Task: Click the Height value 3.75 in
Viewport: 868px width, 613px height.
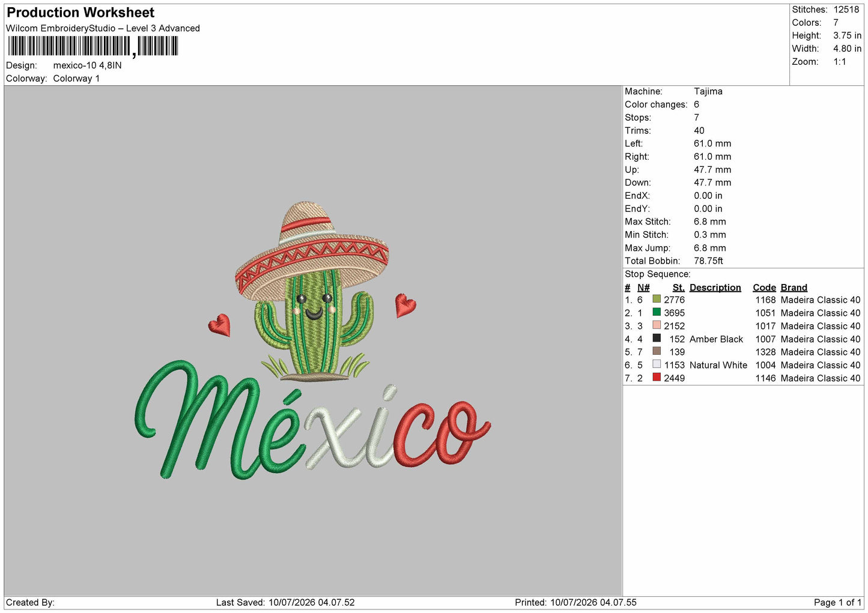Action: point(847,36)
